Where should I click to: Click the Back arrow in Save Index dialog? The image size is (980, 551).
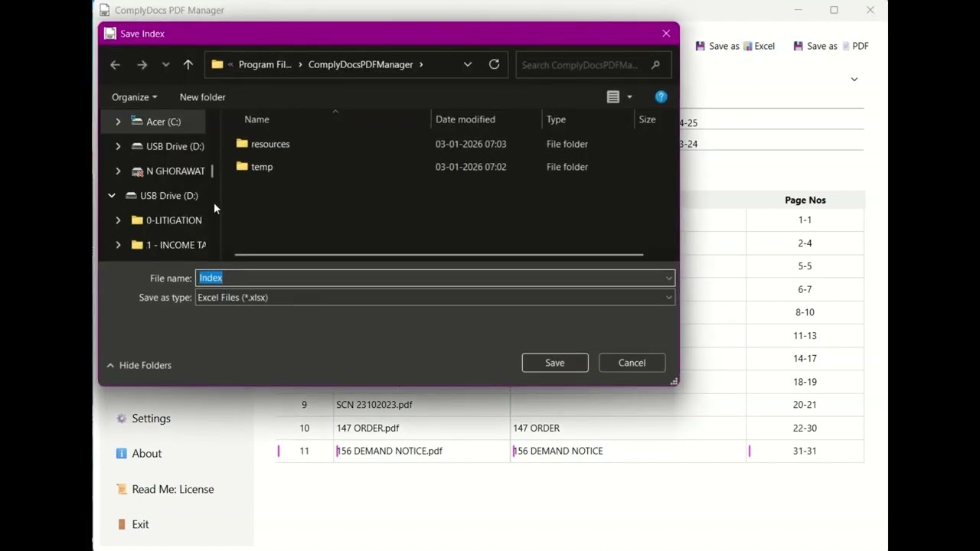pyautogui.click(x=115, y=65)
